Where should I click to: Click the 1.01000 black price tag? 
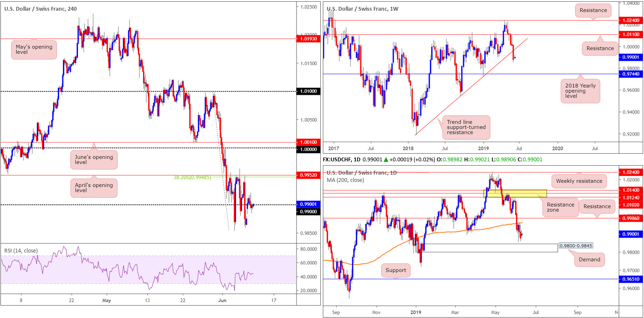point(308,92)
